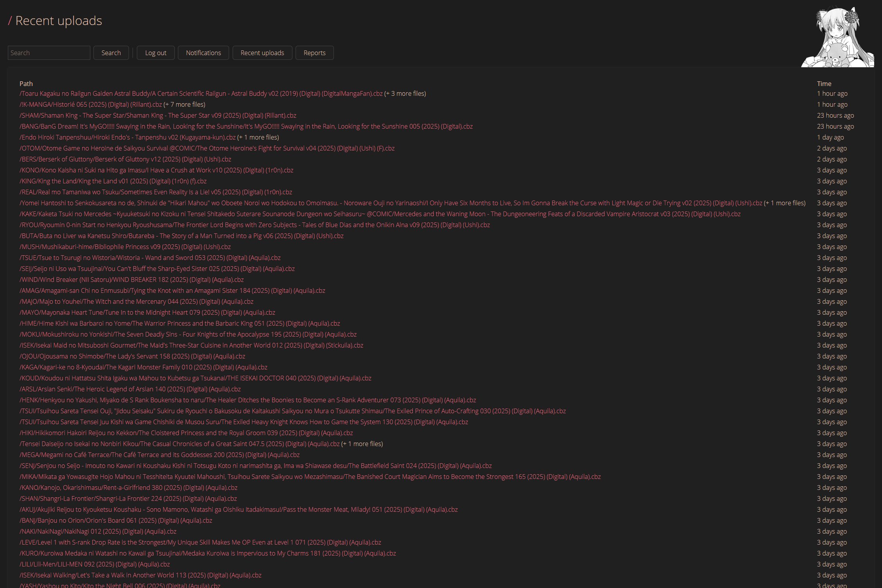The height and width of the screenshot is (588, 882).
Task: Open The Battlefield Saint 024 link
Action: 256,466
